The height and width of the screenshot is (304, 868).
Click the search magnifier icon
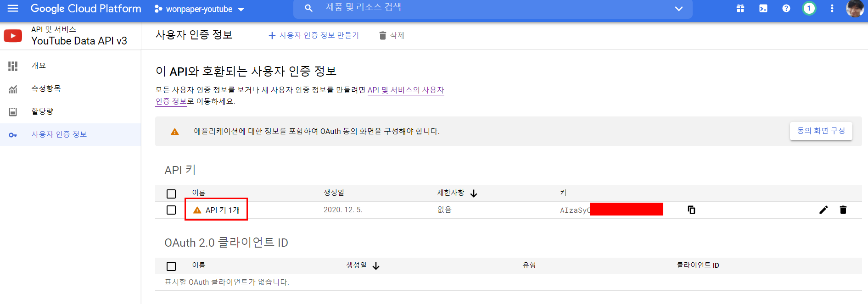pyautogui.click(x=308, y=8)
